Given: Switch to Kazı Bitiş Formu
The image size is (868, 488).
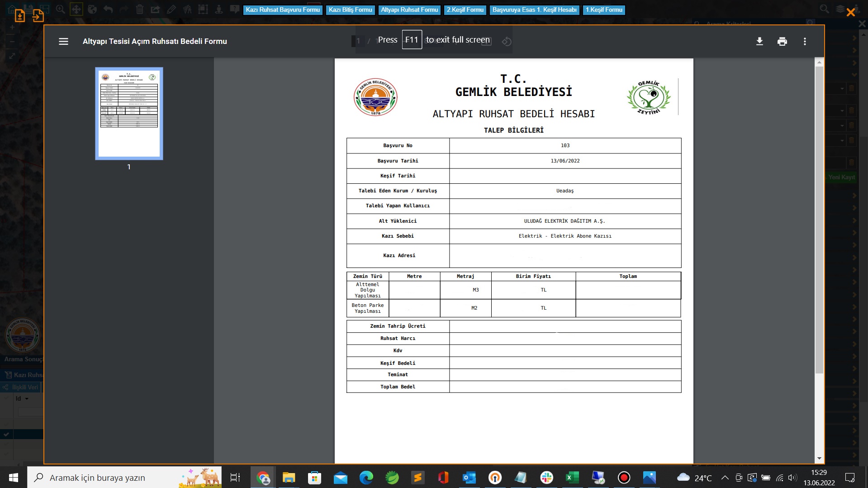Looking at the screenshot, I should click(350, 10).
